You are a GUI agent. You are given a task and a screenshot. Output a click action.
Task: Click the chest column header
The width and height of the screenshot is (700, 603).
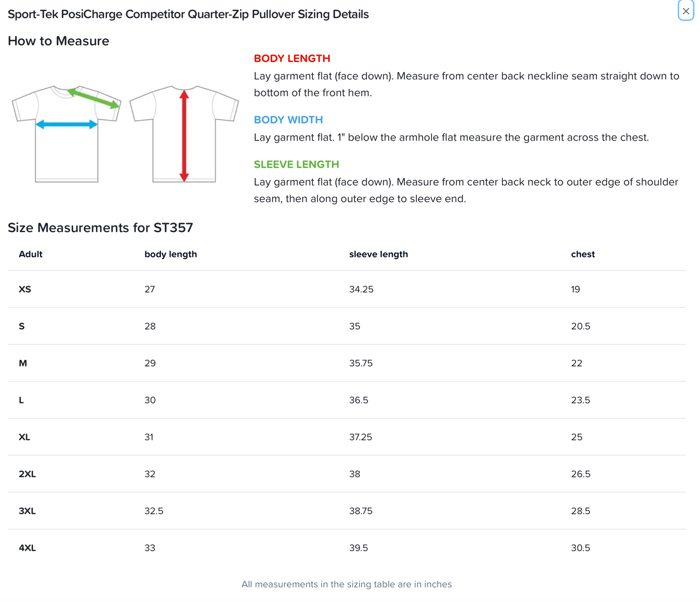click(x=583, y=254)
